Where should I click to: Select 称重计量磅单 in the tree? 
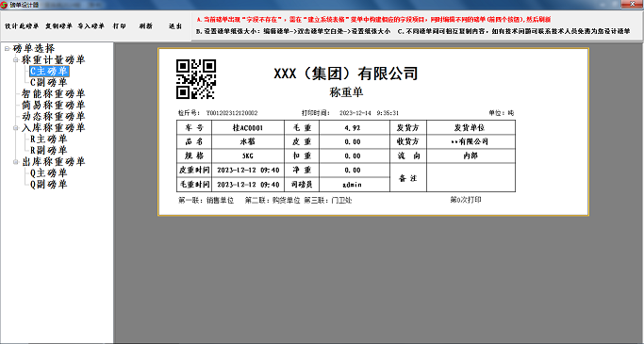click(54, 60)
